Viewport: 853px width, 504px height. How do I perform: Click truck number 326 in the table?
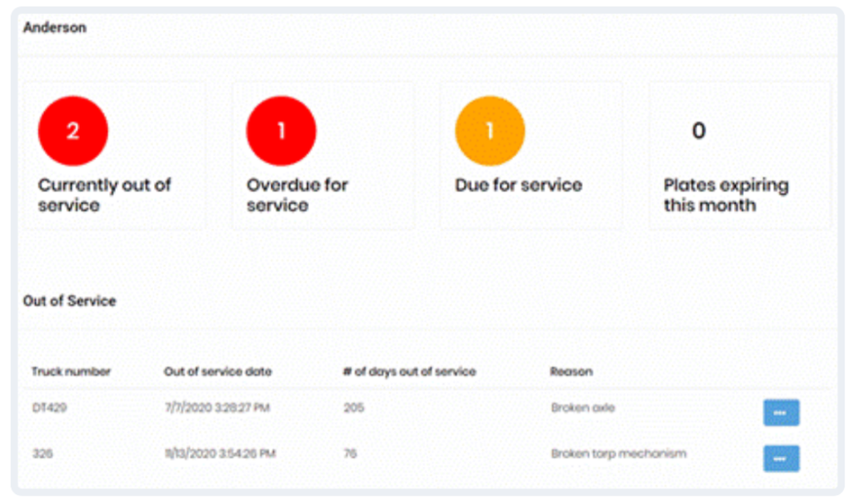coord(42,454)
